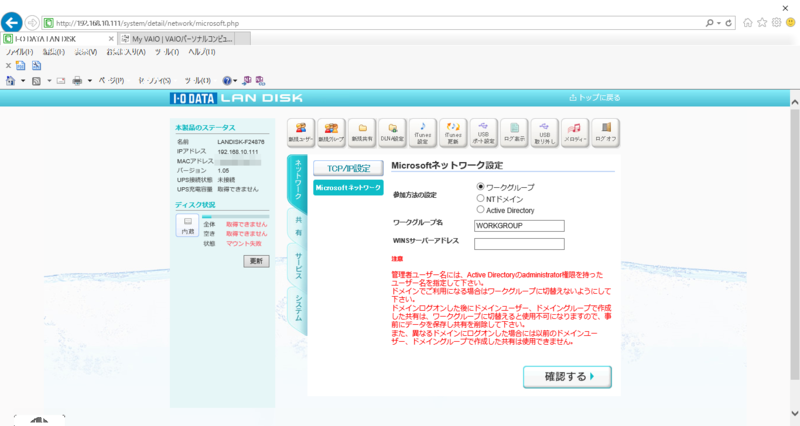This screenshot has height=426, width=800.
Task: Click the TCP/IP設定 button
Action: (x=348, y=168)
